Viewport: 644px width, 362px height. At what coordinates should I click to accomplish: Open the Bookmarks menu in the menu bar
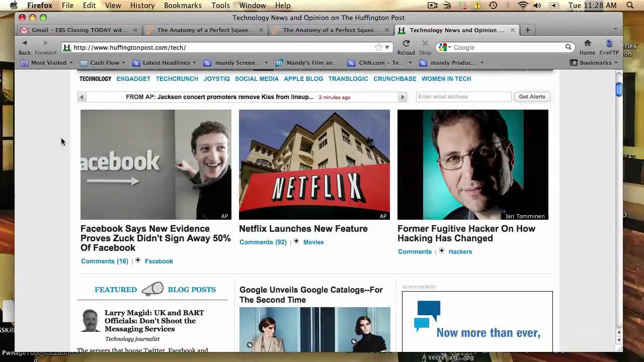point(183,6)
